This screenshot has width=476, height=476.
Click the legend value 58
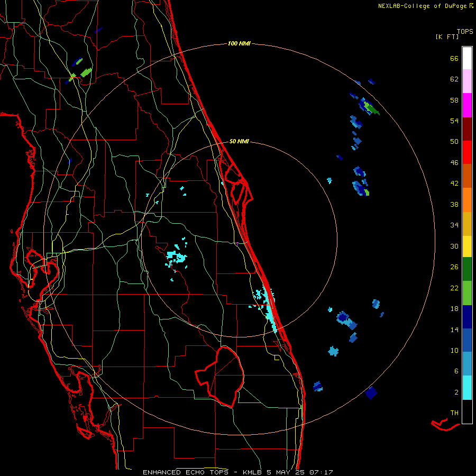click(x=454, y=100)
